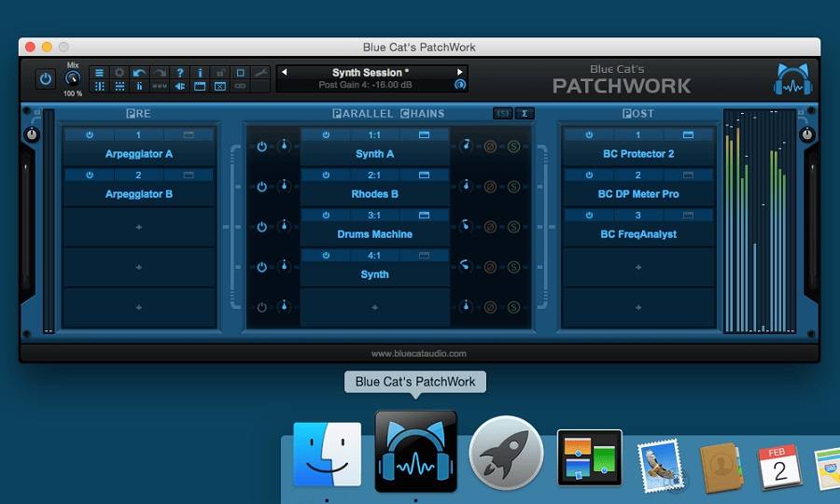Open the BC Protector 2 editor window icon
This screenshot has width=840, height=504.
688,135
